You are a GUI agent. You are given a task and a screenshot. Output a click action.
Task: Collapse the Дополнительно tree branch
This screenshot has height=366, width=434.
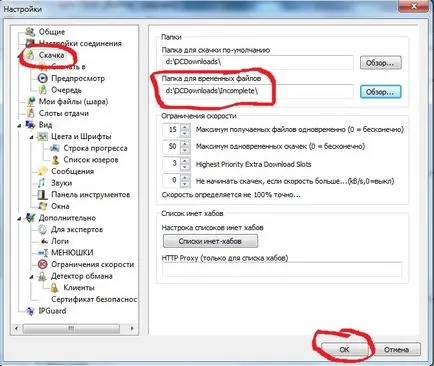pyautogui.click(x=20, y=219)
